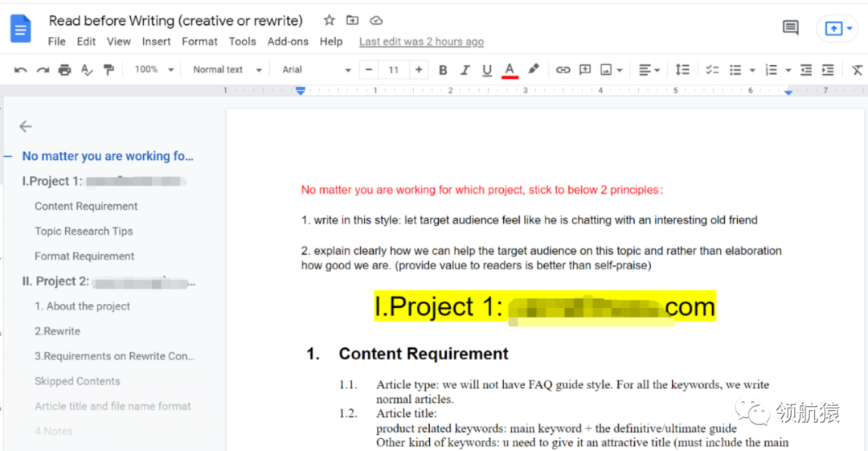Star this document
The image size is (868, 451).
tap(329, 21)
